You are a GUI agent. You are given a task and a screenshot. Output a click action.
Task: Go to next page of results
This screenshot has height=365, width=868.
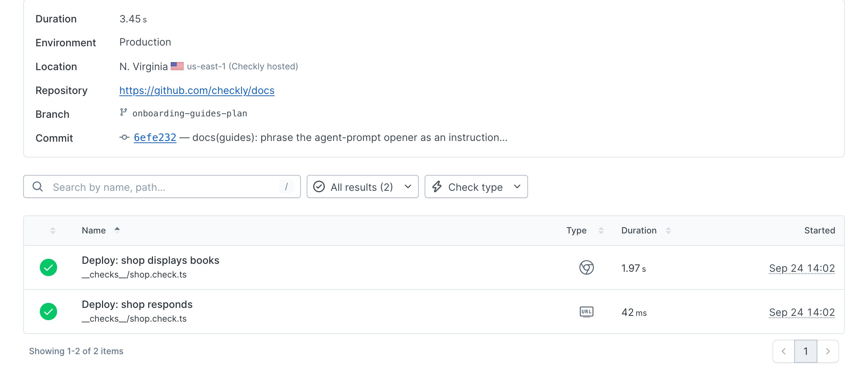(828, 351)
